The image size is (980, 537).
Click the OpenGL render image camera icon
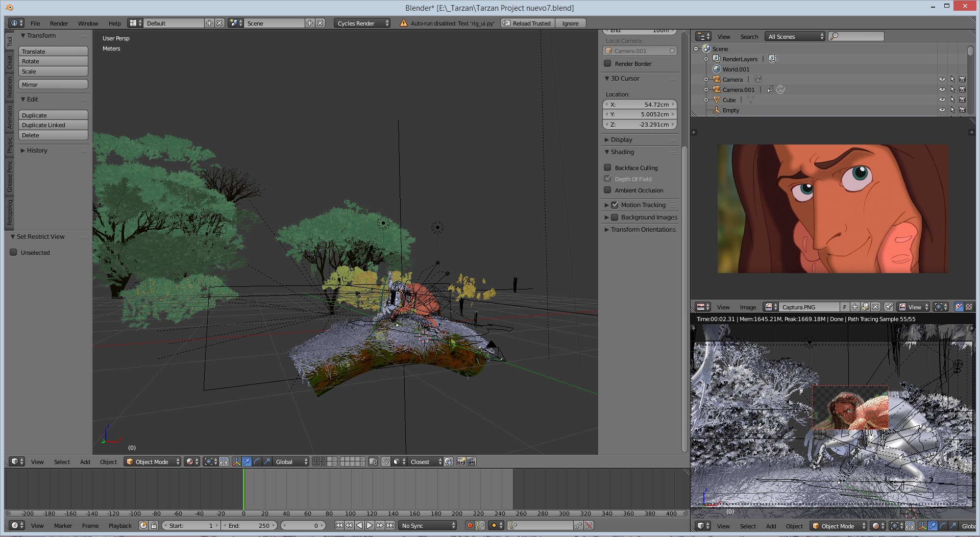[461, 461]
